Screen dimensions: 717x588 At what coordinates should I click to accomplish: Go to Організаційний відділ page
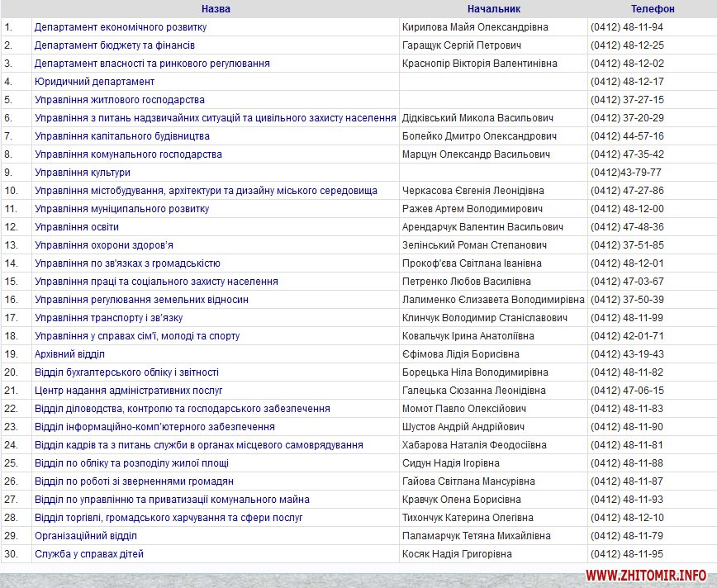click(x=85, y=536)
